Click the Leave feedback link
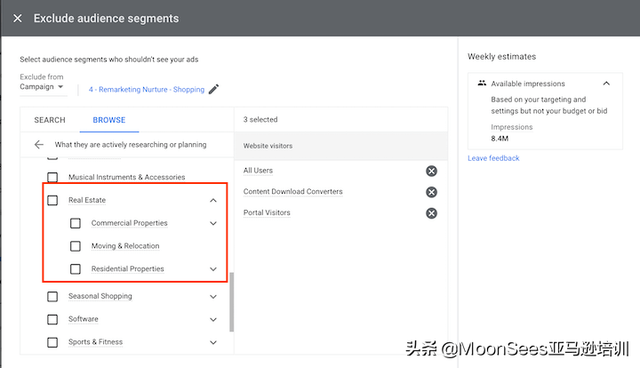Image resolution: width=640 pixels, height=368 pixels. [x=493, y=158]
